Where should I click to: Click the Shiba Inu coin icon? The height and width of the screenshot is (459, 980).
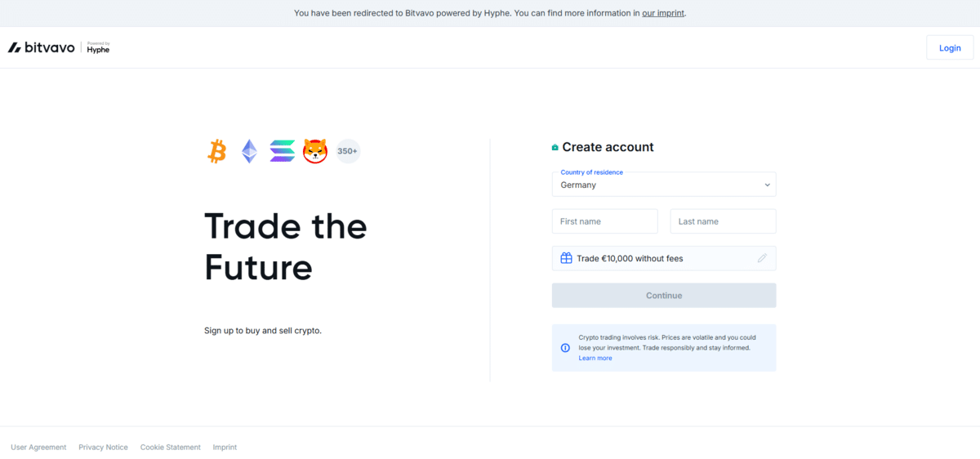315,151
